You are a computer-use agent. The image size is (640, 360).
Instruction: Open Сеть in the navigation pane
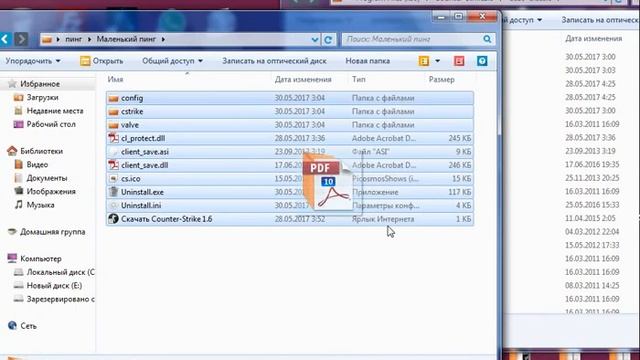coord(28,326)
